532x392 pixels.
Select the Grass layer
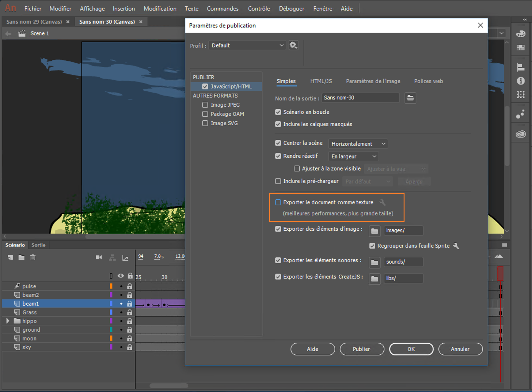pos(69,312)
